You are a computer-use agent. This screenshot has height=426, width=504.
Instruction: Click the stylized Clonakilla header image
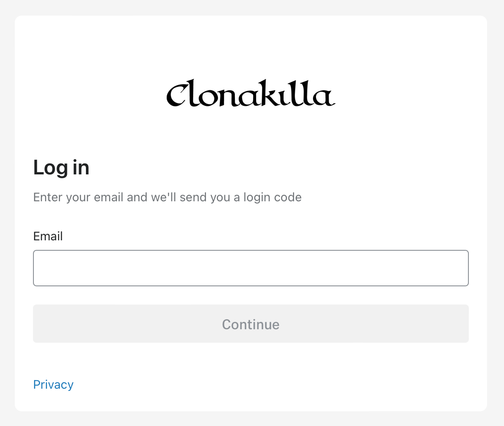[x=251, y=93]
